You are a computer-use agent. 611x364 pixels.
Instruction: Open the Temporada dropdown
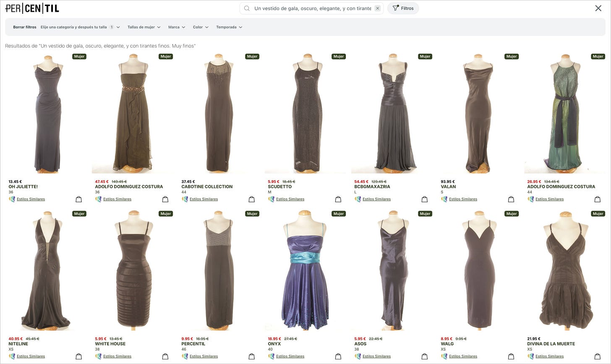[x=229, y=27]
